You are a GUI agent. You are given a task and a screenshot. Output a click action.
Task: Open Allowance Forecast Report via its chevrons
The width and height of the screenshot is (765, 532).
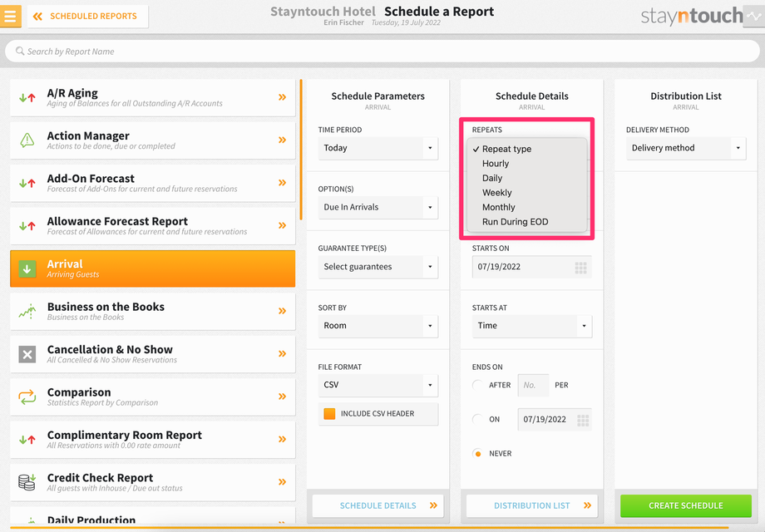pyautogui.click(x=282, y=226)
